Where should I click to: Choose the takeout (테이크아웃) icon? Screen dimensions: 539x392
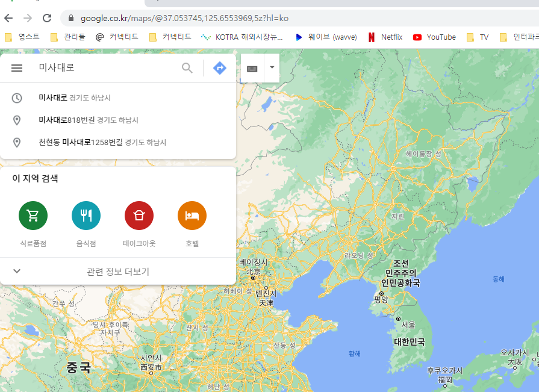click(x=139, y=216)
